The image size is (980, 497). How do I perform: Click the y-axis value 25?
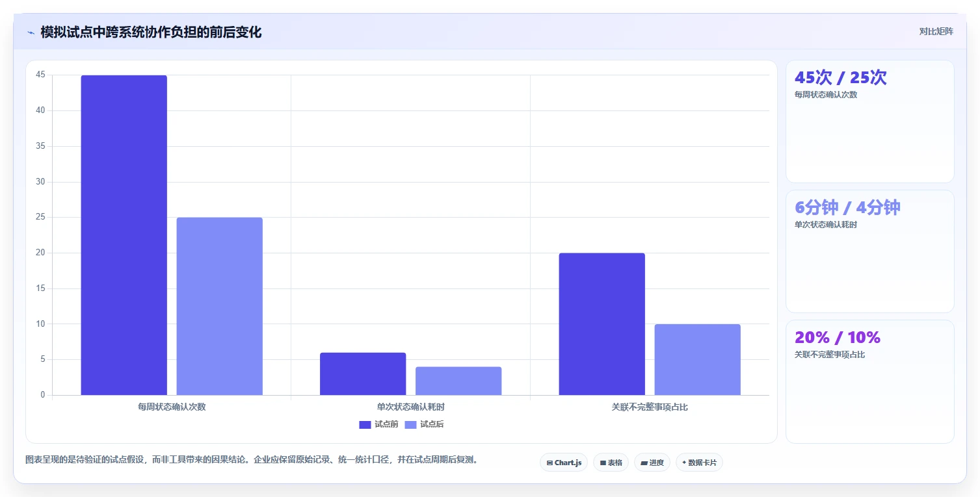pos(40,217)
